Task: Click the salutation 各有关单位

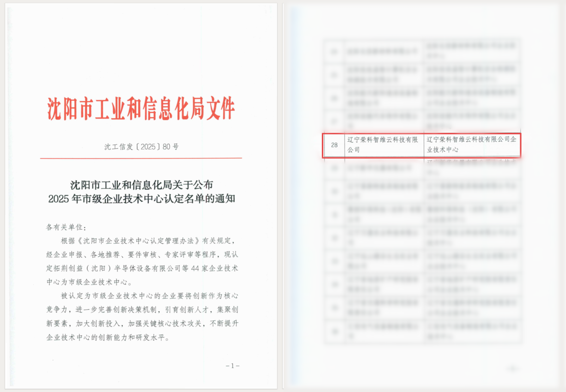Action: (x=66, y=227)
